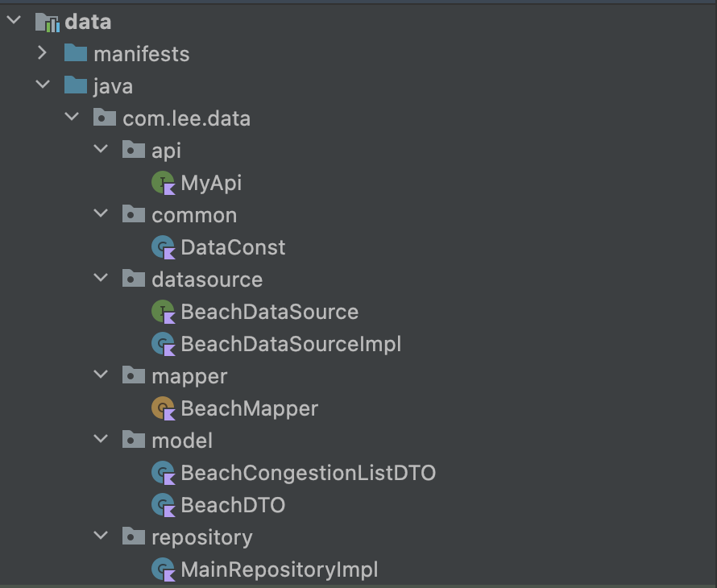Click the manifests folder icon
Image resolution: width=717 pixels, height=588 pixels.
[76, 53]
